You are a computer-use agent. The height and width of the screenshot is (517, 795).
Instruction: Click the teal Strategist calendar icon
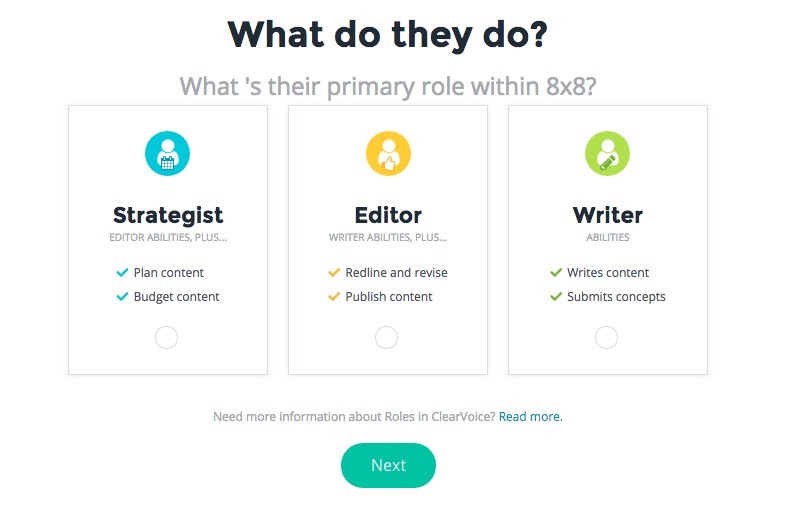click(167, 154)
